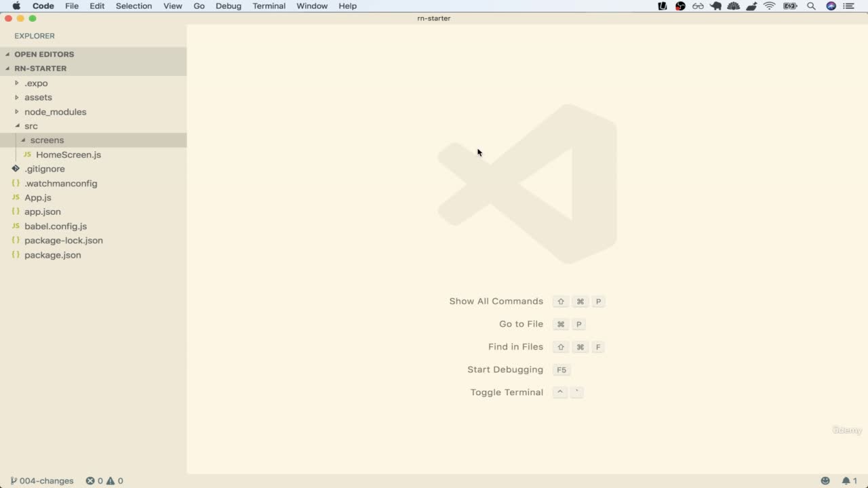868x488 pixels.
Task: Open the View menu
Action: pos(173,6)
